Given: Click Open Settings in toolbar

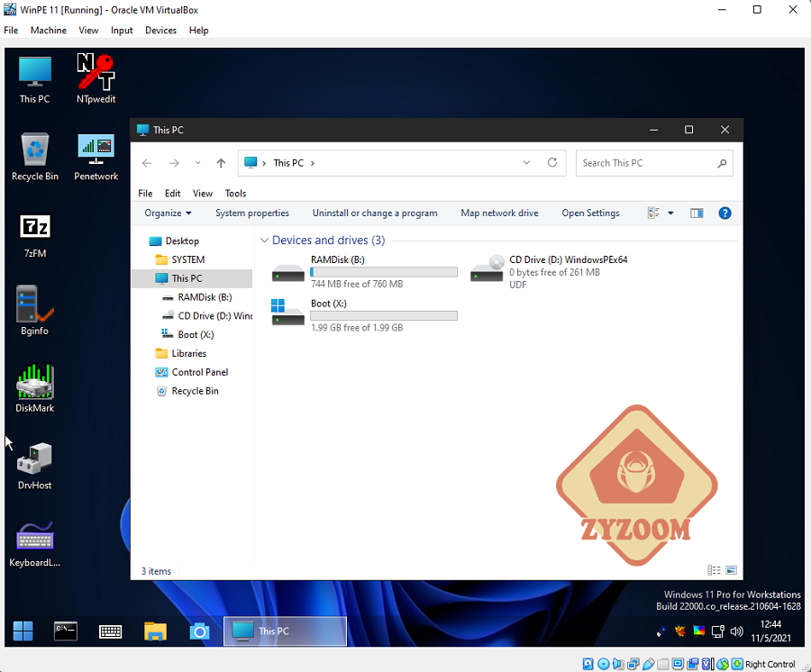Looking at the screenshot, I should click(590, 213).
